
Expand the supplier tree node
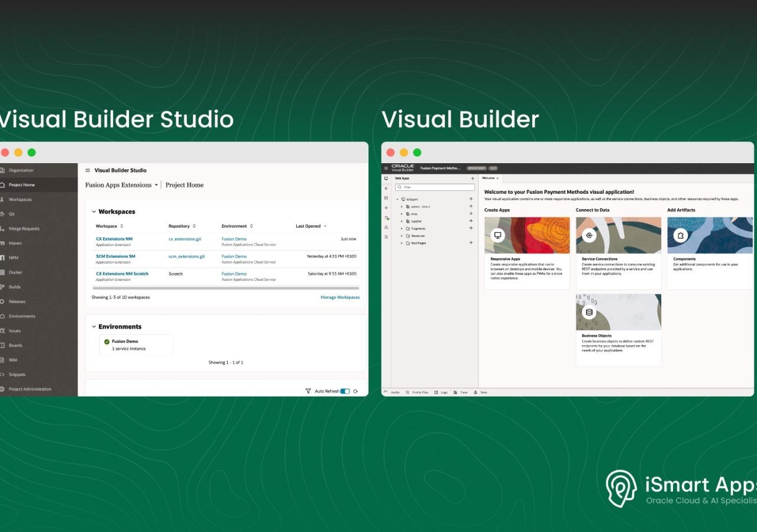pyautogui.click(x=402, y=221)
